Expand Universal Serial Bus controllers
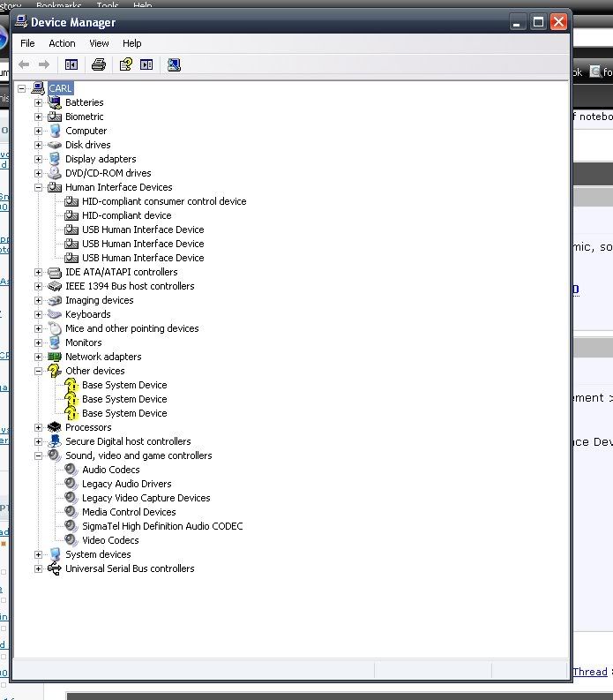 (x=39, y=568)
